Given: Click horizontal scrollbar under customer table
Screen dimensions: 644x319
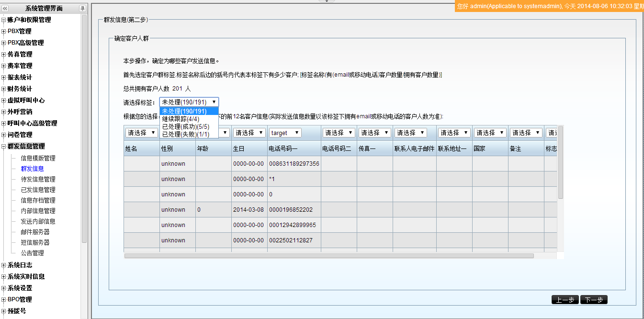Looking at the screenshot, I should 329,256.
